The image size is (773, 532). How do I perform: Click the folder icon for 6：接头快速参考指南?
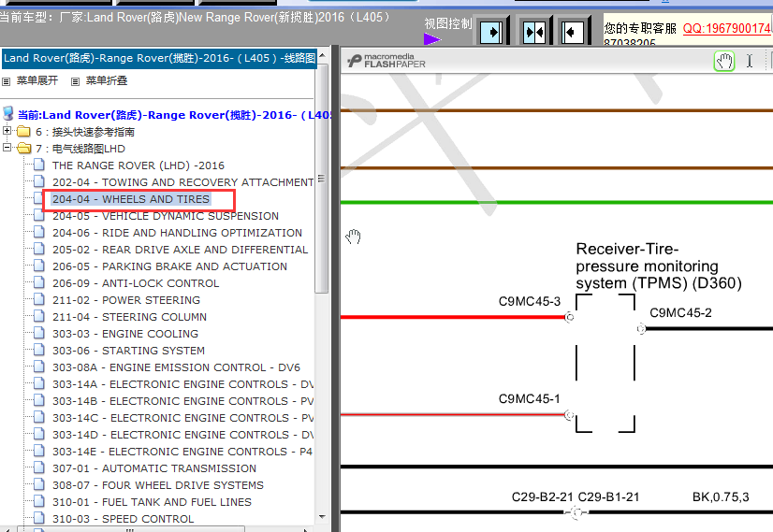tap(23, 132)
